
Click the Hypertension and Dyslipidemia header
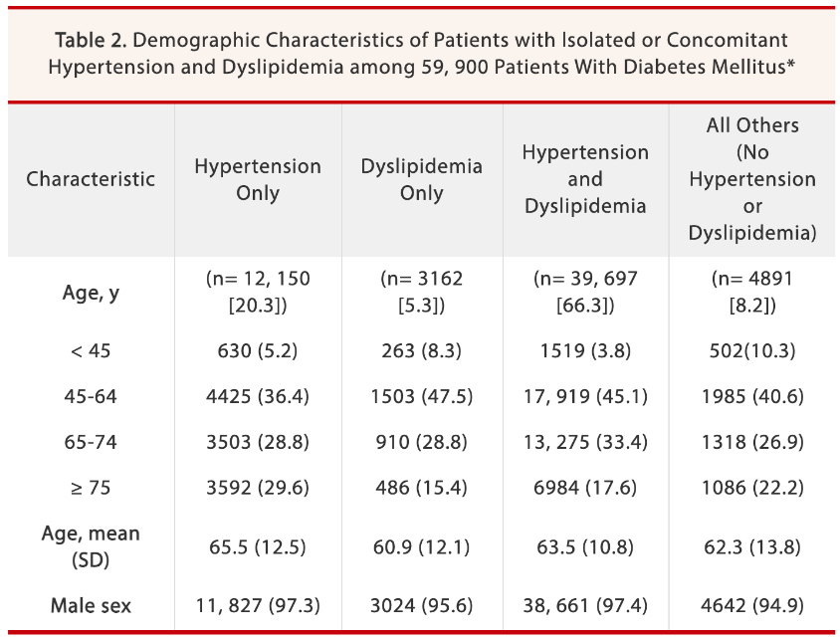tap(585, 179)
